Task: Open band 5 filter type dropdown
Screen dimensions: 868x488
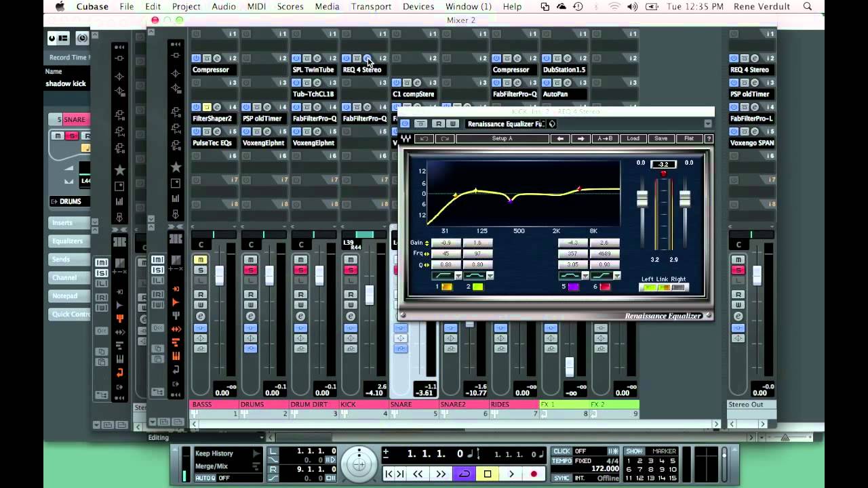Action: click(x=585, y=276)
